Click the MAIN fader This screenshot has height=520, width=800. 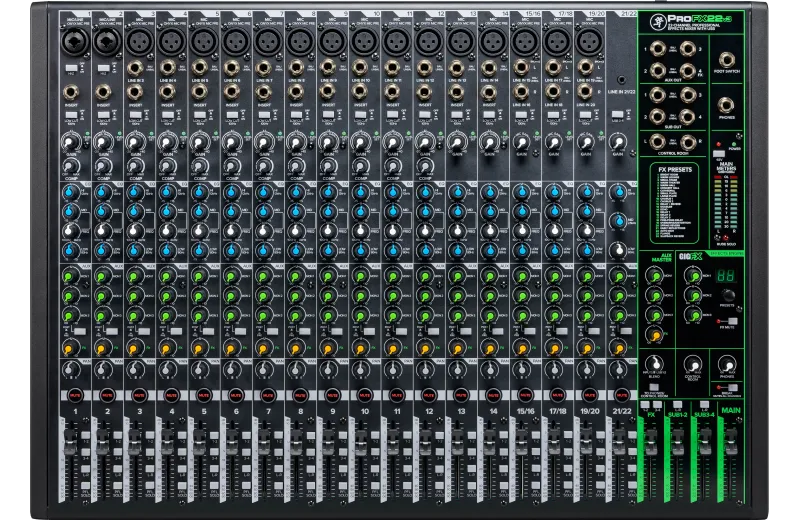pyautogui.click(x=731, y=442)
